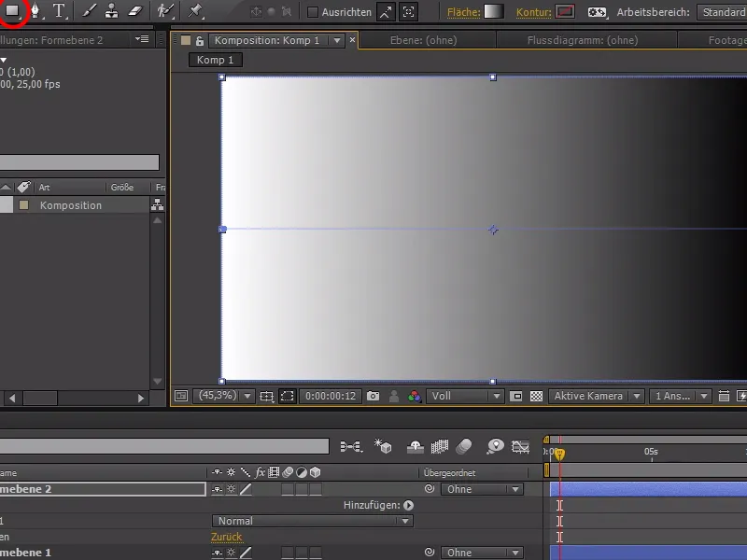Select the Brush tool

[x=87, y=12]
